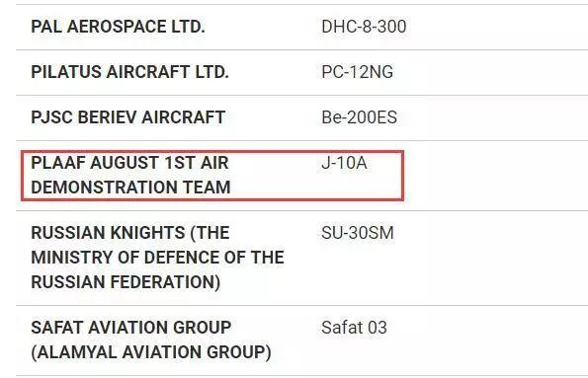Click the DEMONSTRATION TEAM text line

click(130, 188)
